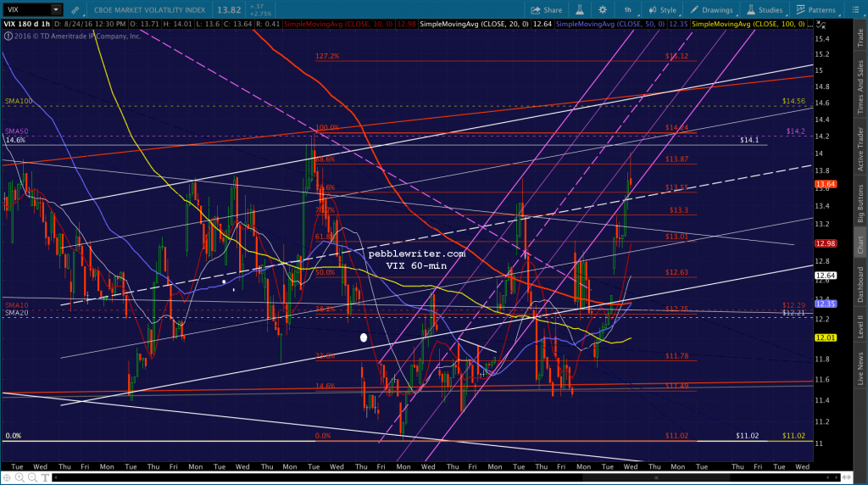868x485 pixels.
Task: Click the red 12.98 SMA value bubble
Action: point(826,243)
